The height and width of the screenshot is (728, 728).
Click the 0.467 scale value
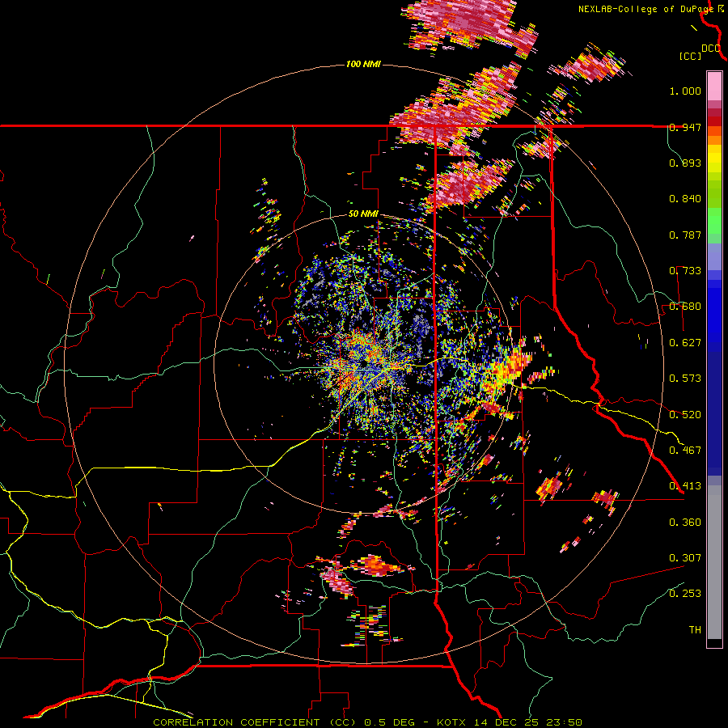[x=685, y=451]
